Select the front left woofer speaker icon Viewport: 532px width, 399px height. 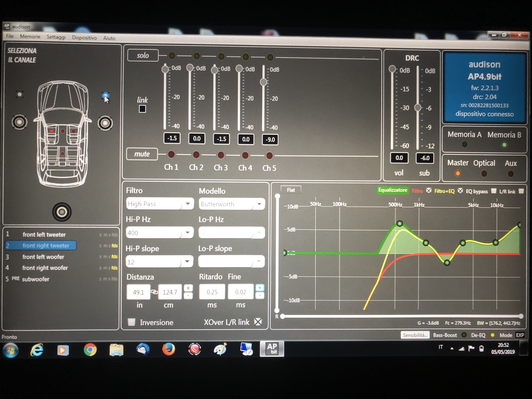(20, 122)
